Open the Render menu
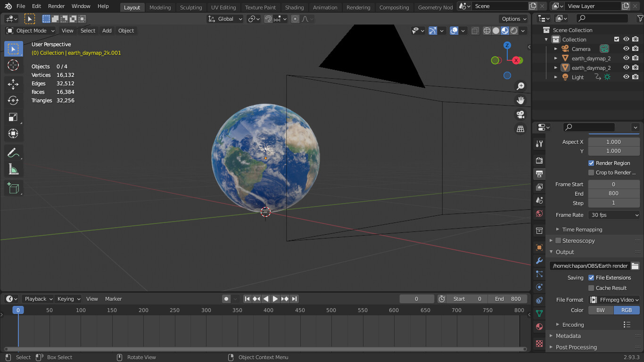This screenshot has width=644, height=362. tap(57, 6)
